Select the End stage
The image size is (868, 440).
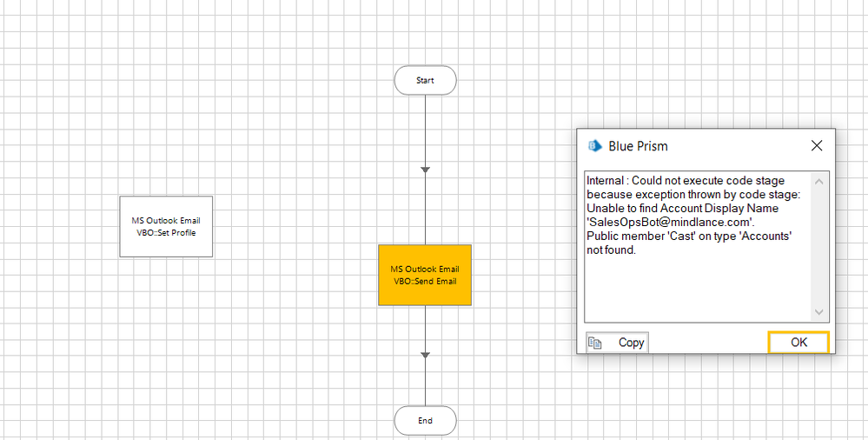pyautogui.click(x=425, y=421)
